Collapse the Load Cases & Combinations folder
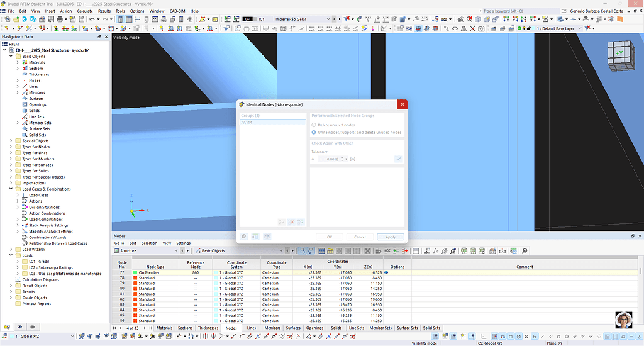Screen dimensions: 644x346 (11, 189)
